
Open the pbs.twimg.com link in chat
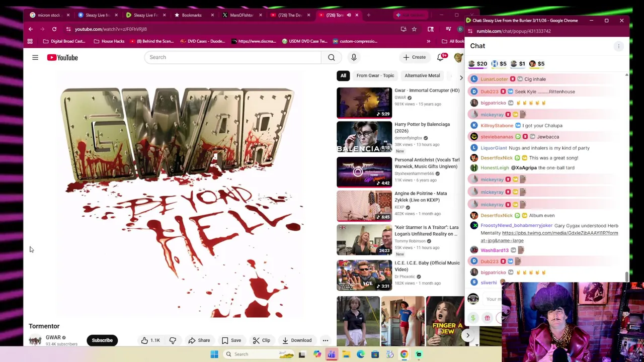[x=549, y=237]
